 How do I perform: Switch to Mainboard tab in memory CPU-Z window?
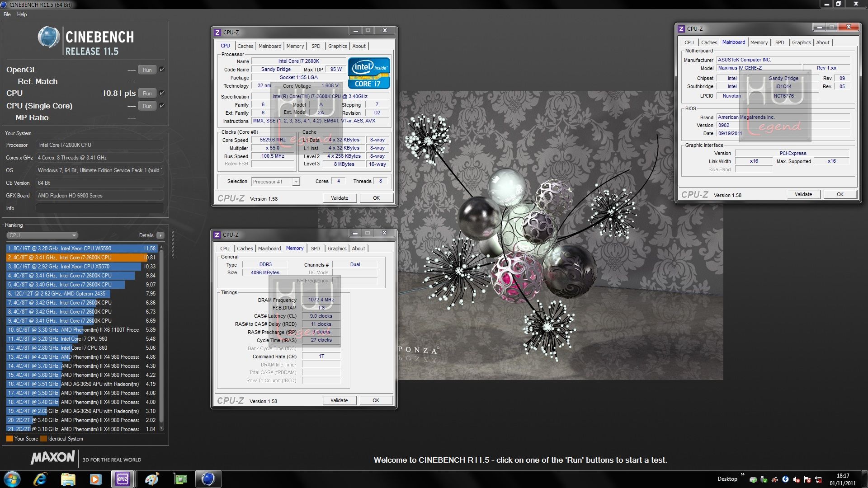pyautogui.click(x=269, y=249)
